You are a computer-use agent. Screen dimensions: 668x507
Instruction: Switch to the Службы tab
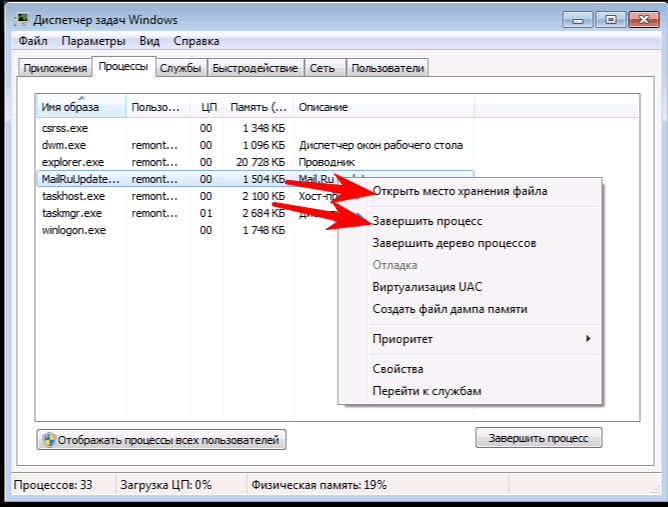(x=180, y=68)
